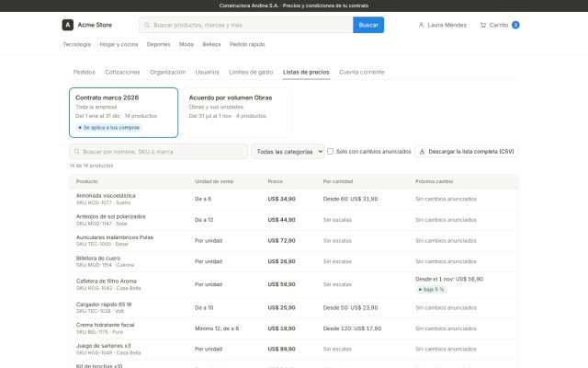Click Desde 50: US$ 23,90 quantity tier
The width and height of the screenshot is (588, 368).
(350, 307)
